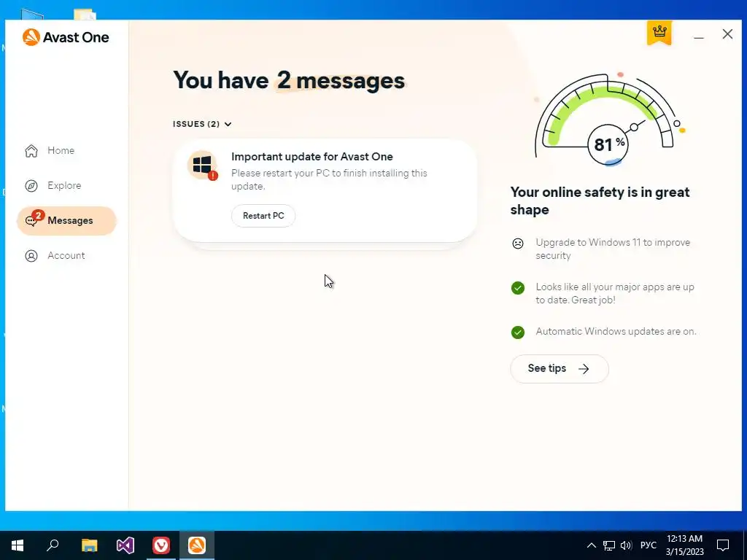Click the Restart PC button

263,216
